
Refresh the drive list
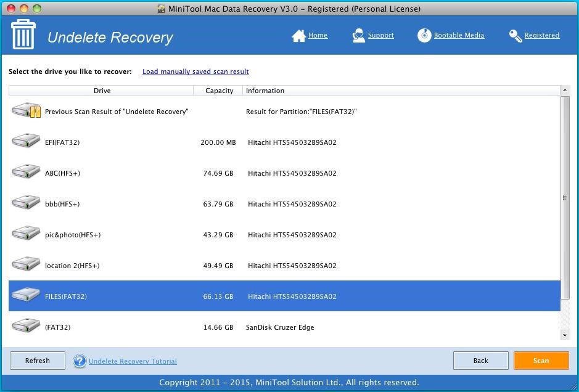pyautogui.click(x=38, y=361)
